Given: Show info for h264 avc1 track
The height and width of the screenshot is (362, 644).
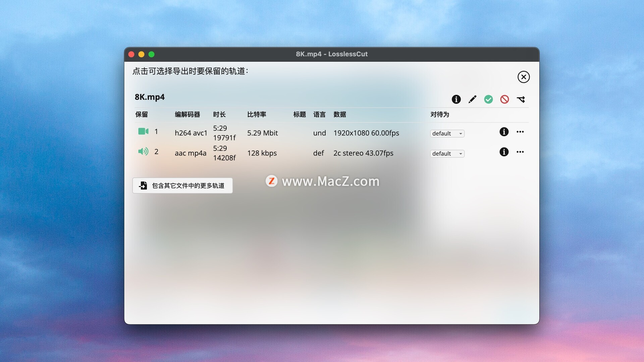Looking at the screenshot, I should (x=504, y=132).
